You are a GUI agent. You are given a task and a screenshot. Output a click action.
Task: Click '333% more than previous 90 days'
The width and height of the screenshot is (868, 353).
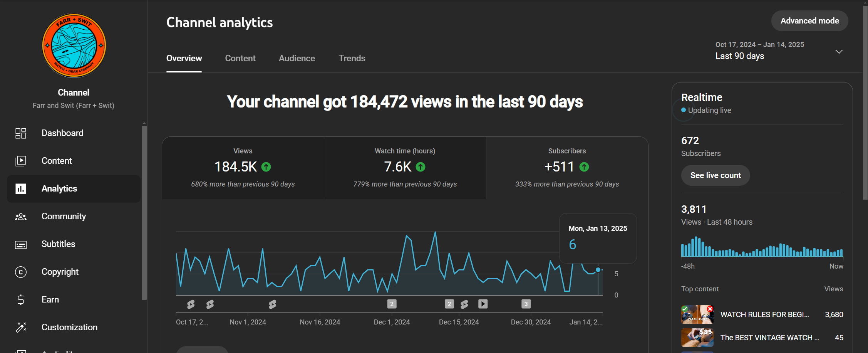click(567, 184)
